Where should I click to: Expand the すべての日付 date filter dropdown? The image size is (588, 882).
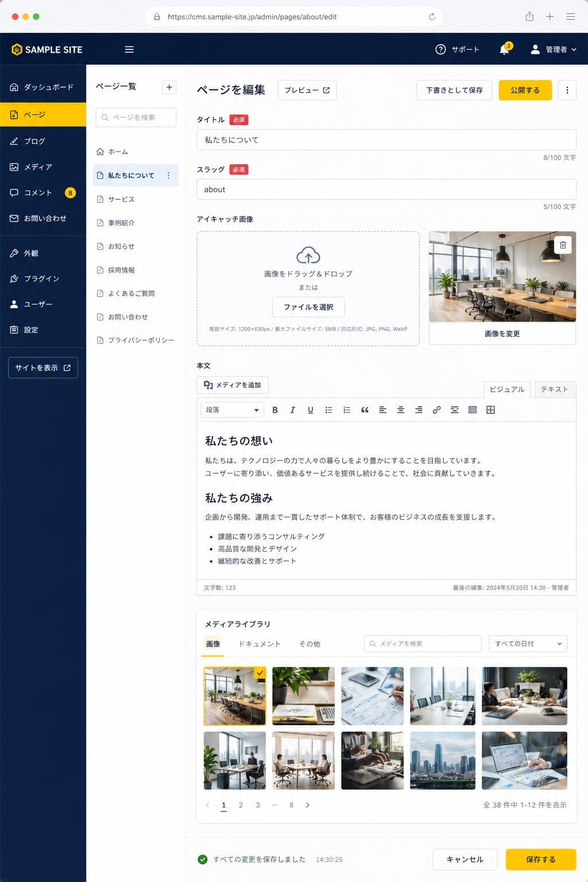528,644
